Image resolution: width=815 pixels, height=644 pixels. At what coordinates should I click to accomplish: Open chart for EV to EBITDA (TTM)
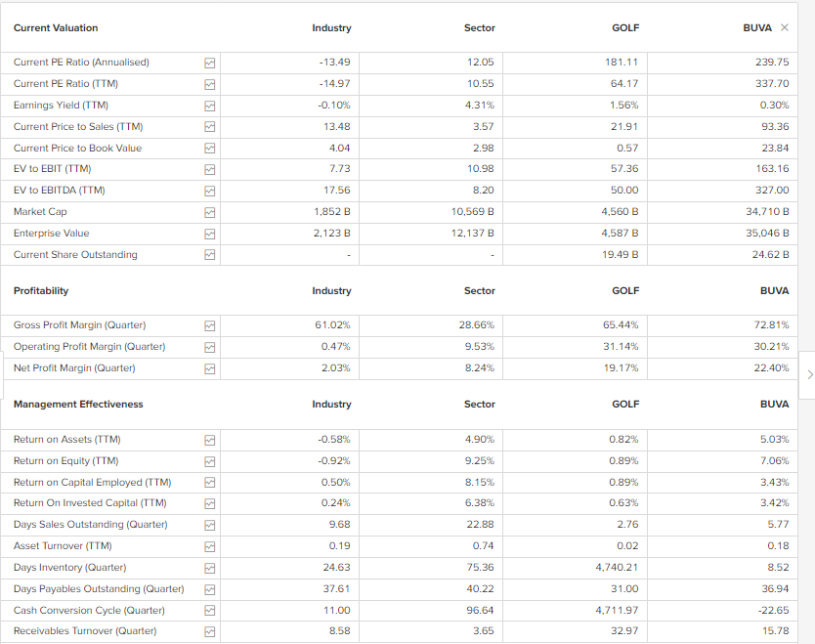coord(209,191)
